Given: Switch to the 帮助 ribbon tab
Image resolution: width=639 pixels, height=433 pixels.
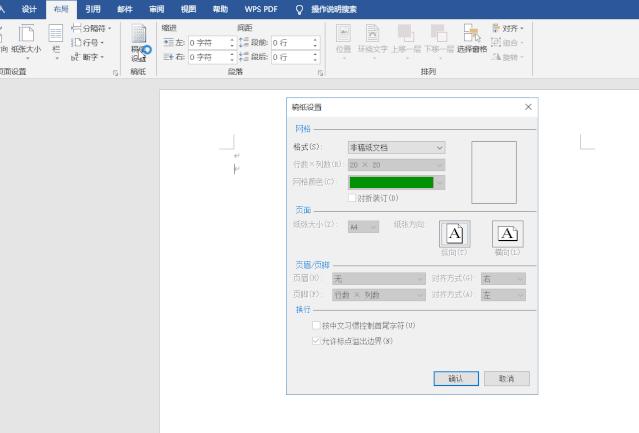Looking at the screenshot, I should click(x=220, y=9).
